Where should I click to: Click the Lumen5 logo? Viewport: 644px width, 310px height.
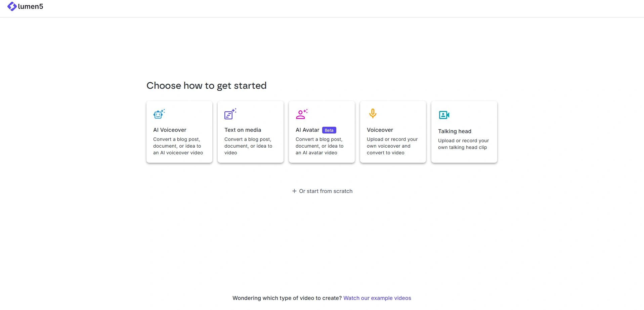pyautogui.click(x=25, y=6)
